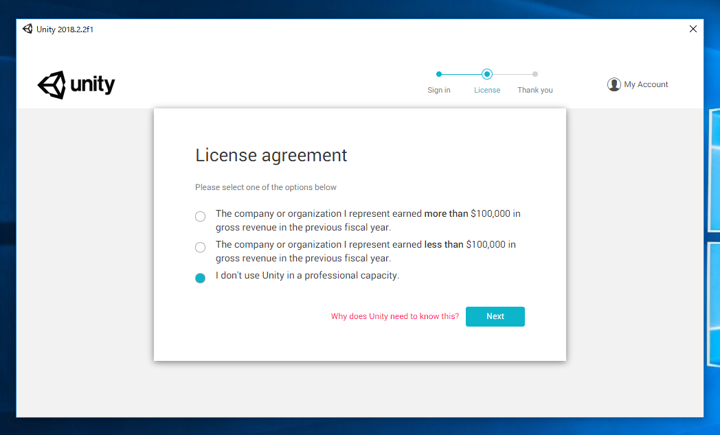The image size is (720, 435).
Task: Click the Unity logo in the header
Action: click(x=76, y=85)
